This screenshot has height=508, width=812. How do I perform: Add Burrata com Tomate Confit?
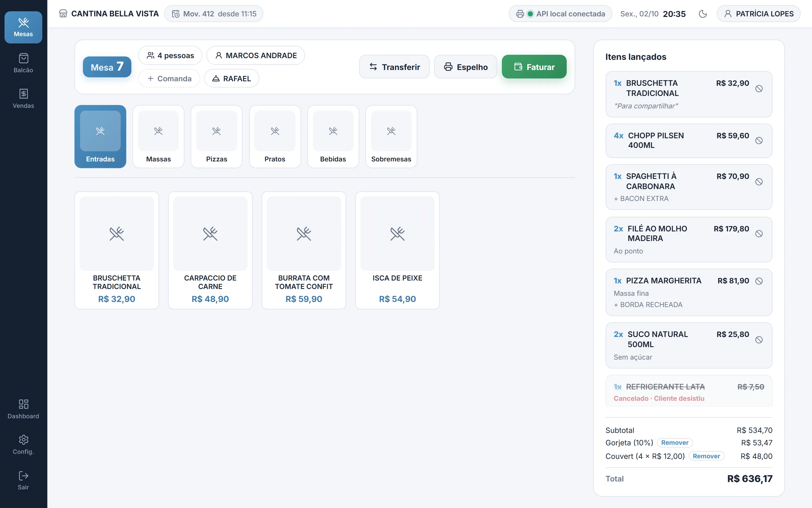click(304, 250)
